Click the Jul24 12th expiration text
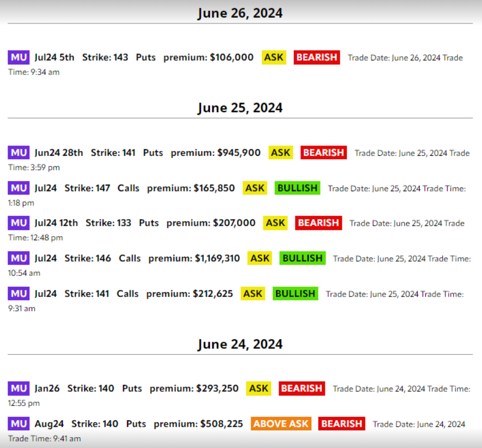Viewport: 482px width, 448px height. 56,223
